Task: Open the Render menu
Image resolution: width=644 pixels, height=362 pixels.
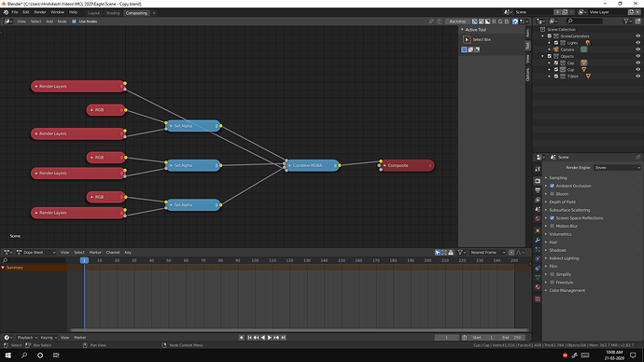Action: pyautogui.click(x=40, y=12)
